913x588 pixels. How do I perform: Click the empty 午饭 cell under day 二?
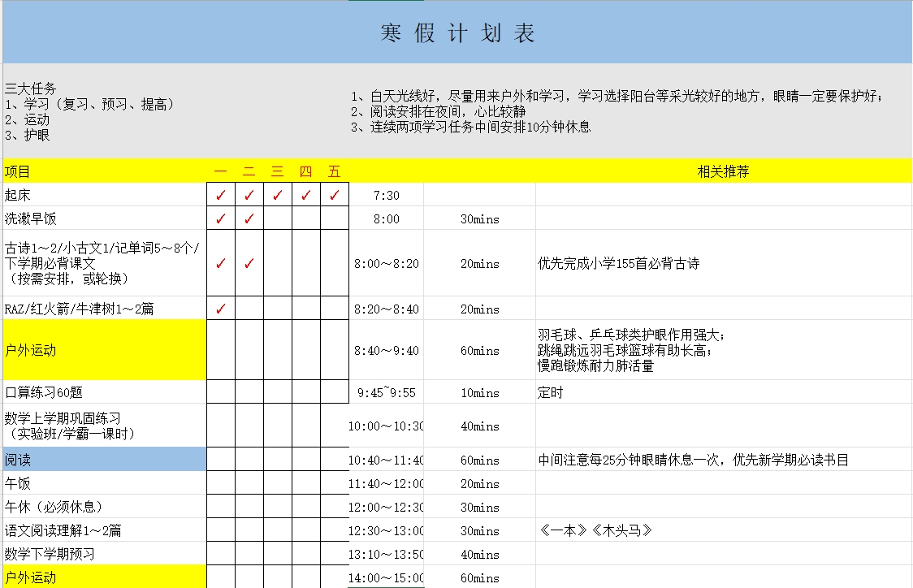(249, 483)
